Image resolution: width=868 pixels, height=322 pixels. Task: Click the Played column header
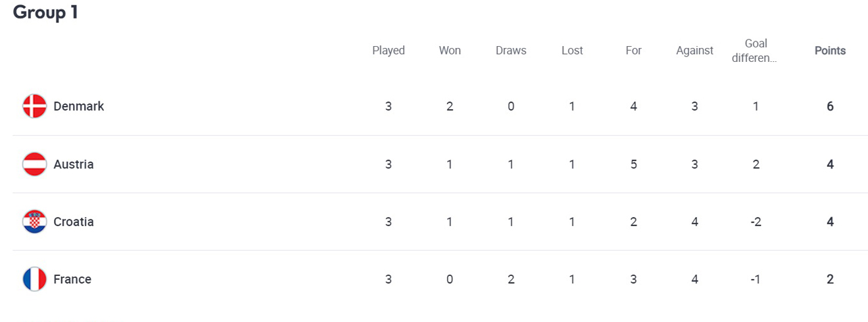[x=389, y=51]
